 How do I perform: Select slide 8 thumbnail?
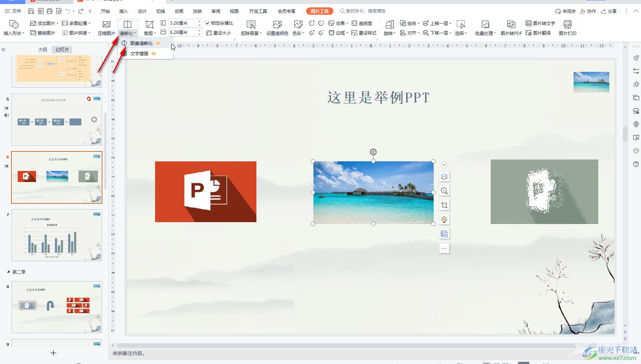coord(57,307)
